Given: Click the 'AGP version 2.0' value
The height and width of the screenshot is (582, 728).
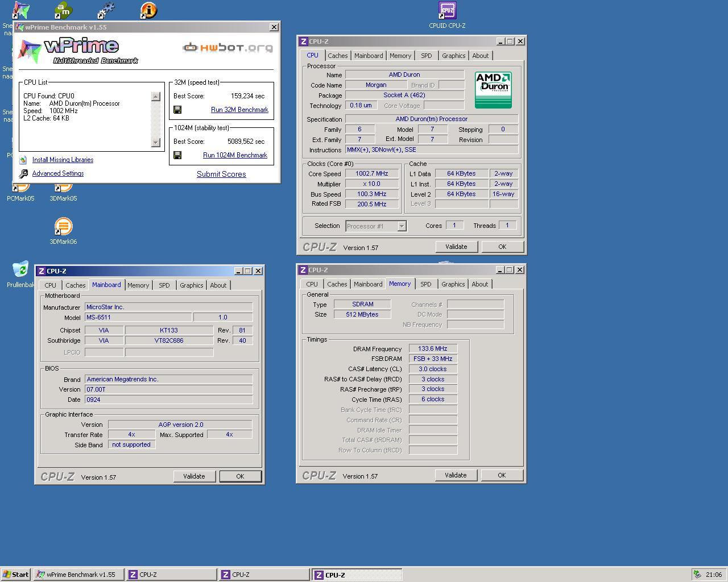Looking at the screenshot, I should pyautogui.click(x=180, y=425).
